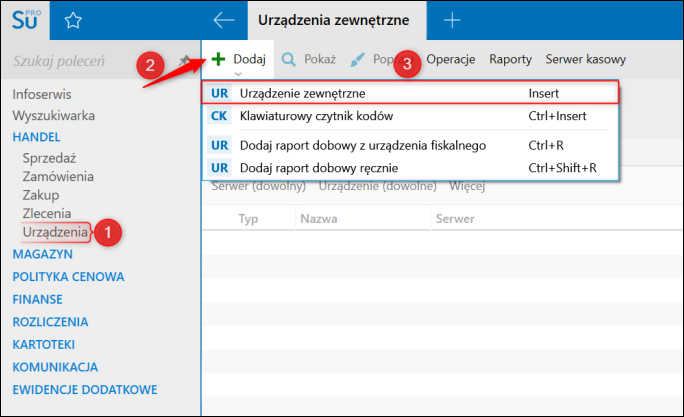Expand the KARTOTEKI section
684x417 pixels.
pos(44,345)
